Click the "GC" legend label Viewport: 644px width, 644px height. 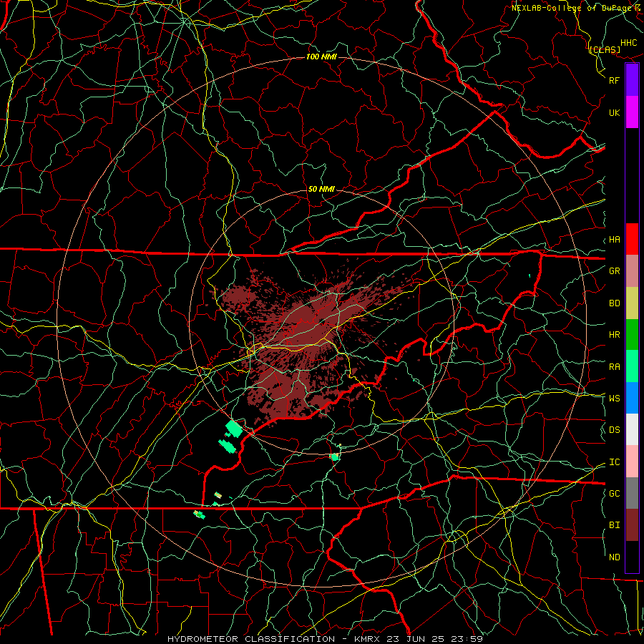point(614,494)
